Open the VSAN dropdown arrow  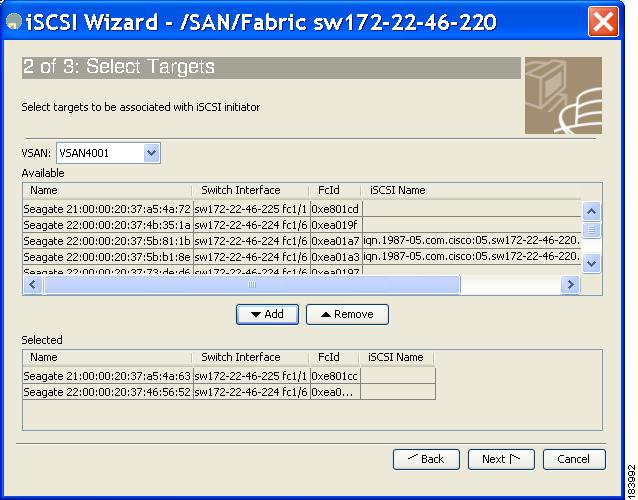coord(151,153)
